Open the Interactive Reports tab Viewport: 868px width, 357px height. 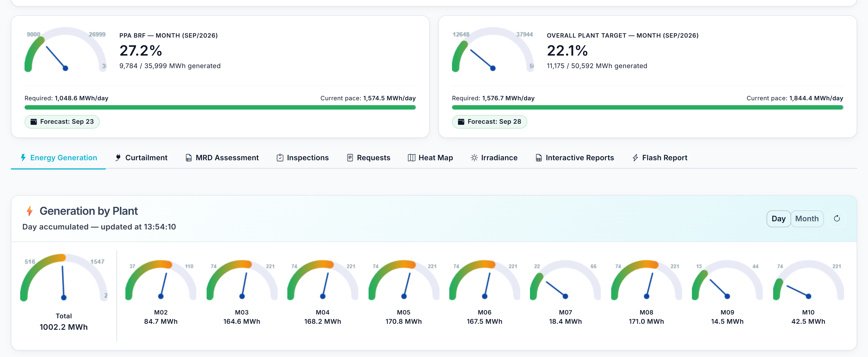tap(575, 158)
